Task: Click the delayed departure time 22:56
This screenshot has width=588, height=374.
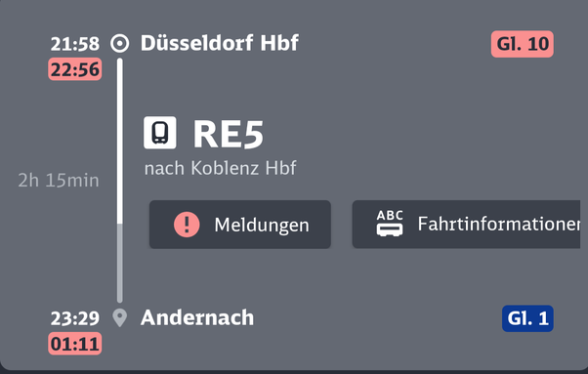Action: click(75, 69)
